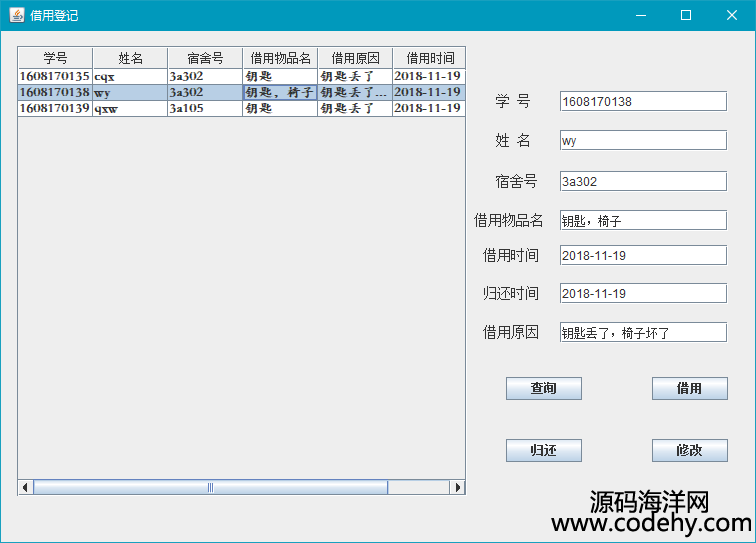
Task: Maximize the 借用登记 window
Action: (686, 15)
